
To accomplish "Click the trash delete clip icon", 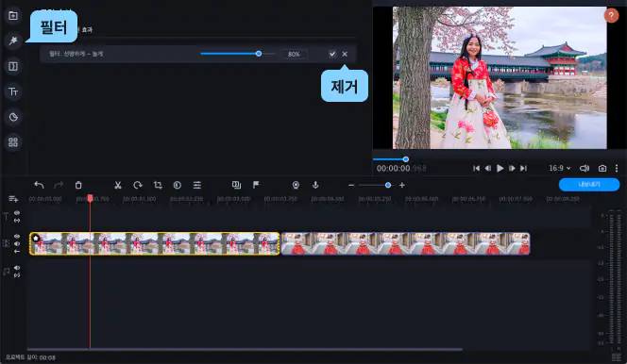I will click(78, 185).
